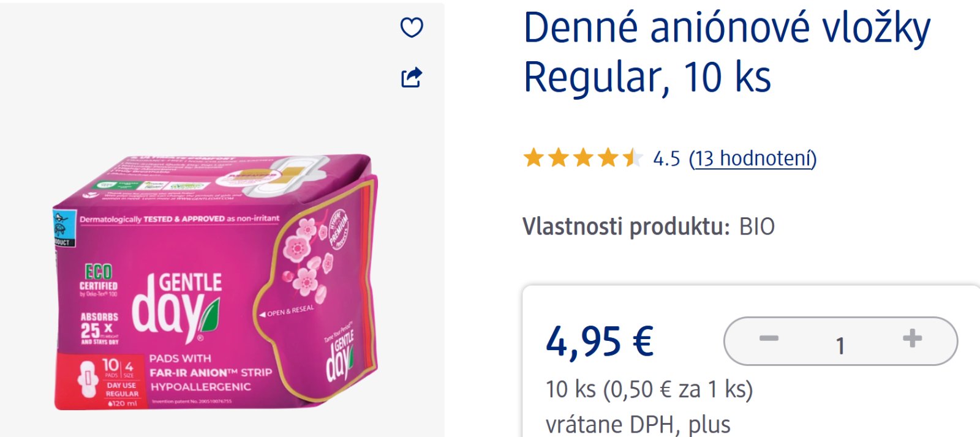Click the 4,95 € price
The width and height of the screenshot is (980, 437).
[x=600, y=341]
